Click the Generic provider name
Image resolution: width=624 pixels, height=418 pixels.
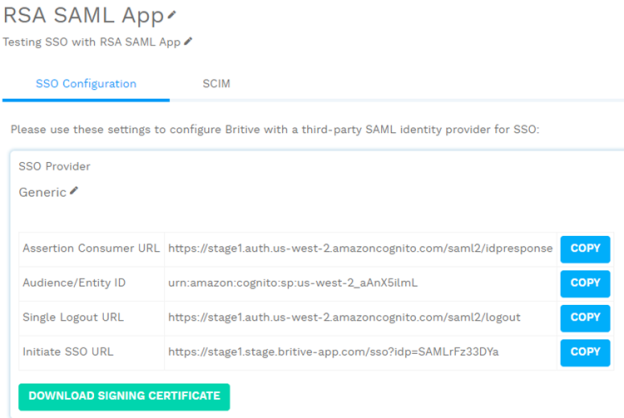[x=42, y=192]
